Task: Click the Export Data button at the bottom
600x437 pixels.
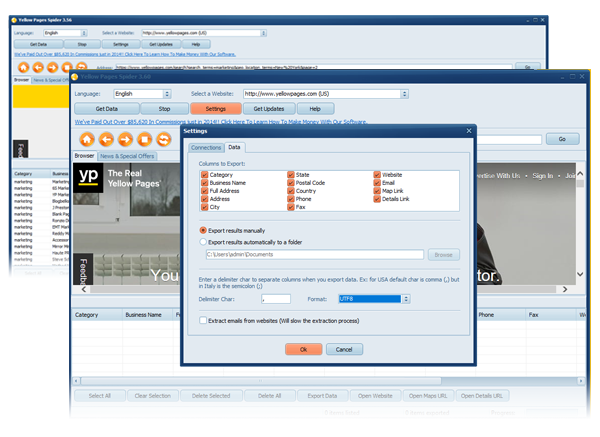Action: pyautogui.click(x=322, y=396)
